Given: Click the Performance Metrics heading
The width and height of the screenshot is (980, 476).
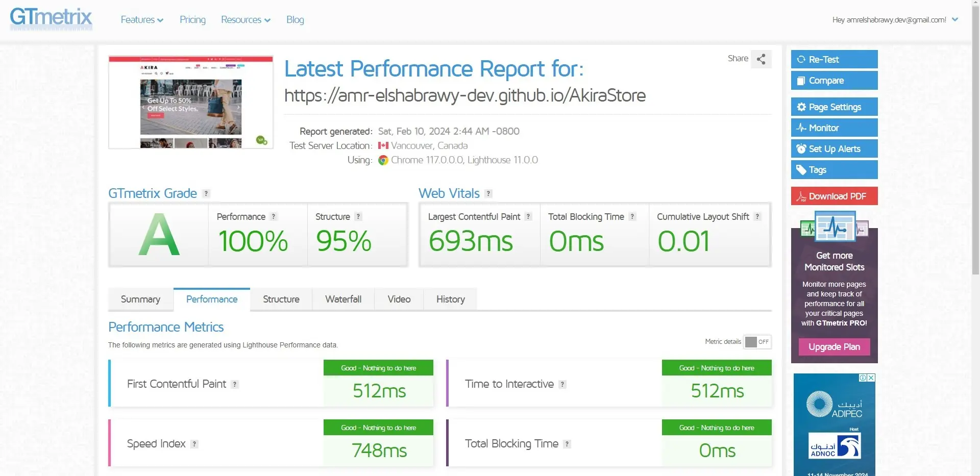Looking at the screenshot, I should click(166, 327).
